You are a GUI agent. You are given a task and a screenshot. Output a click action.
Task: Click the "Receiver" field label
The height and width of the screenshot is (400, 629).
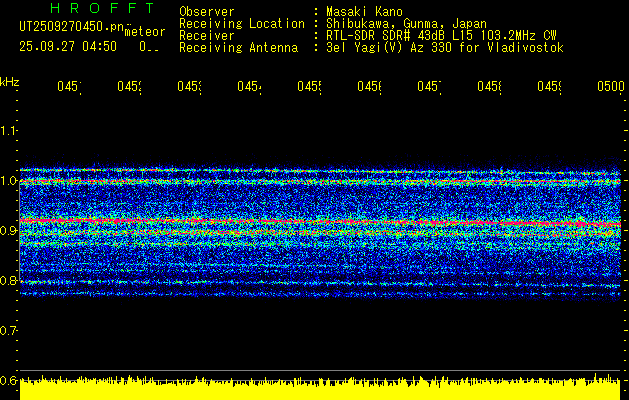coord(207,36)
